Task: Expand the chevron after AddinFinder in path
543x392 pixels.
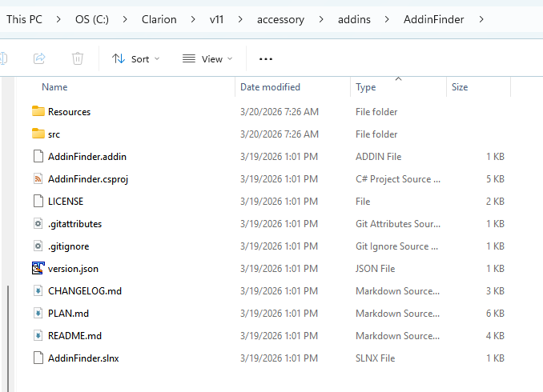Action: click(x=481, y=19)
